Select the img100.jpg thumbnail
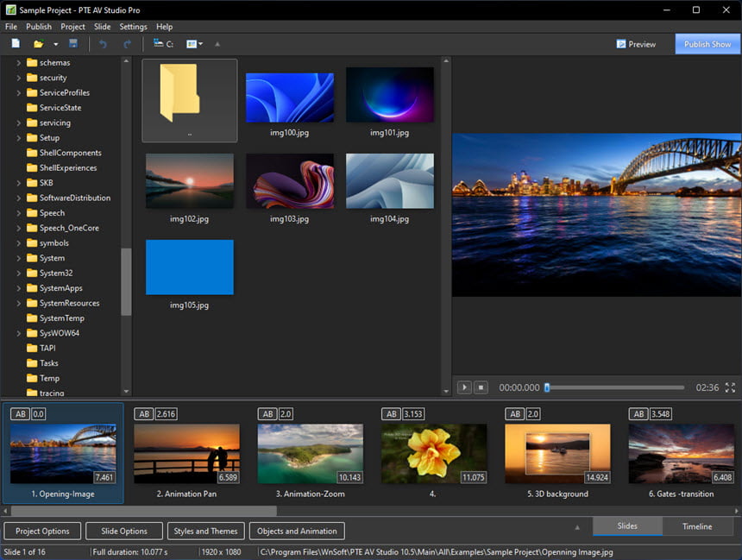Viewport: 742px width, 560px height. click(289, 97)
